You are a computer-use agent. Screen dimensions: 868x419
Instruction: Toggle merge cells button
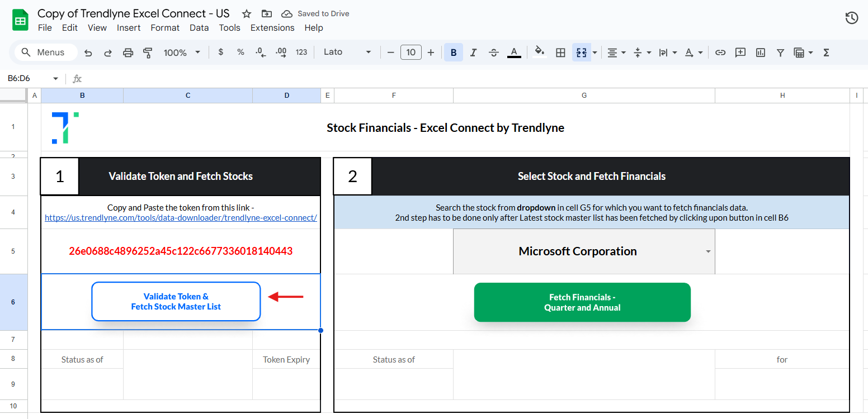pos(581,53)
